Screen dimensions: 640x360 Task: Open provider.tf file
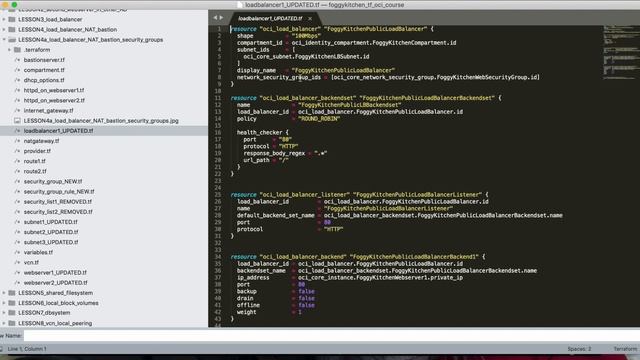coord(37,151)
